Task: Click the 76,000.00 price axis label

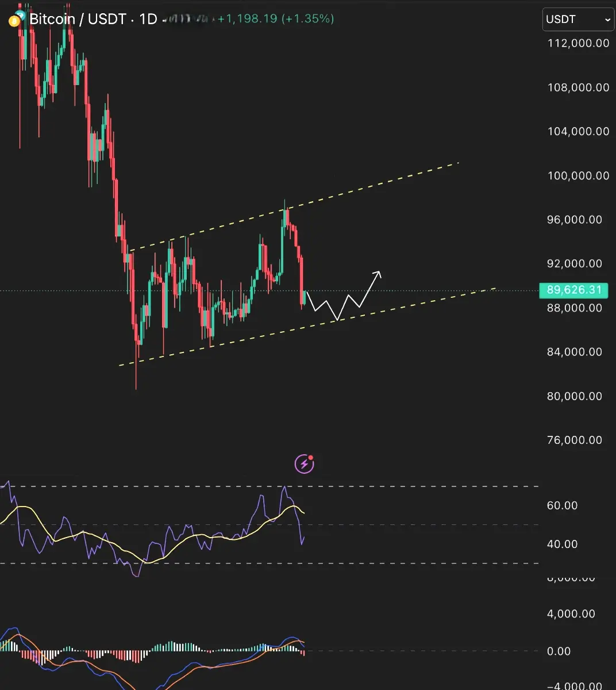Action: [x=575, y=440]
